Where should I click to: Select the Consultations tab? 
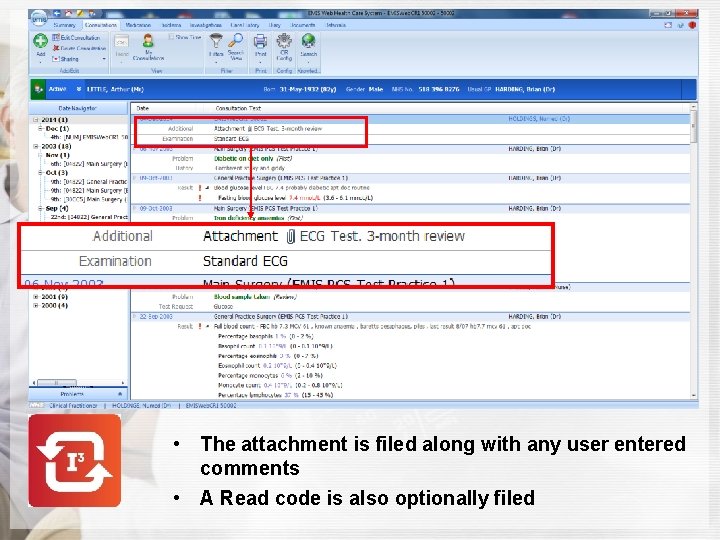click(101, 25)
